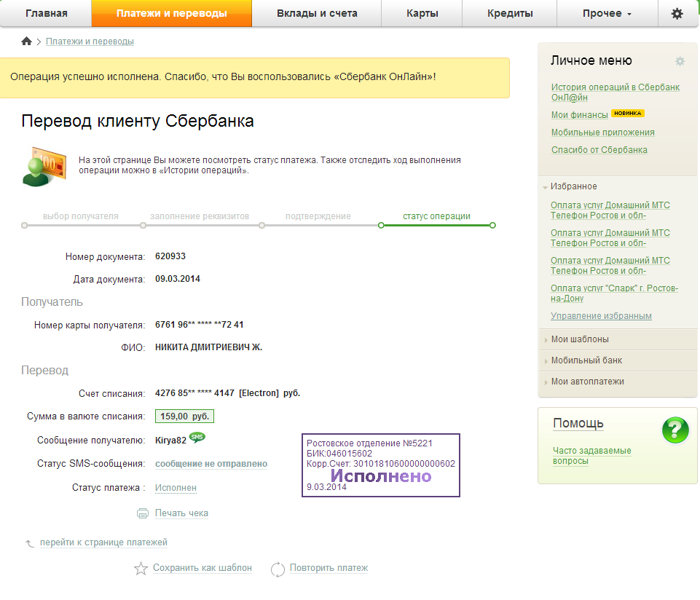This screenshot has height=600, width=700.
Task: Click the gear icon beside Личное меню
Action: [x=680, y=61]
